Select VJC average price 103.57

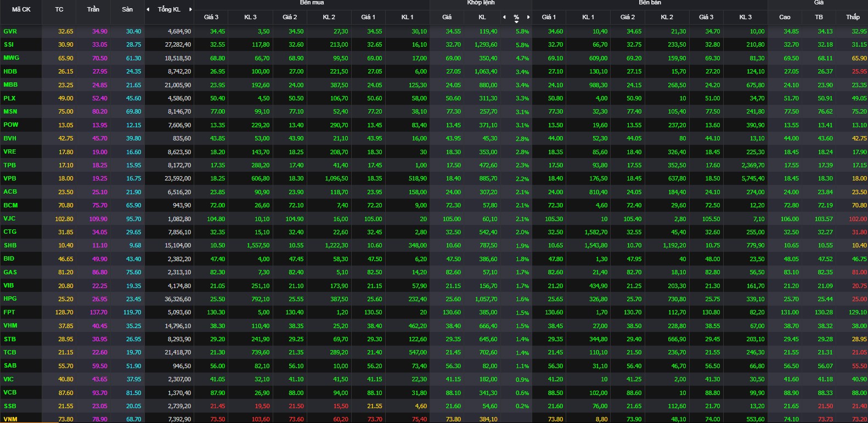coord(824,219)
